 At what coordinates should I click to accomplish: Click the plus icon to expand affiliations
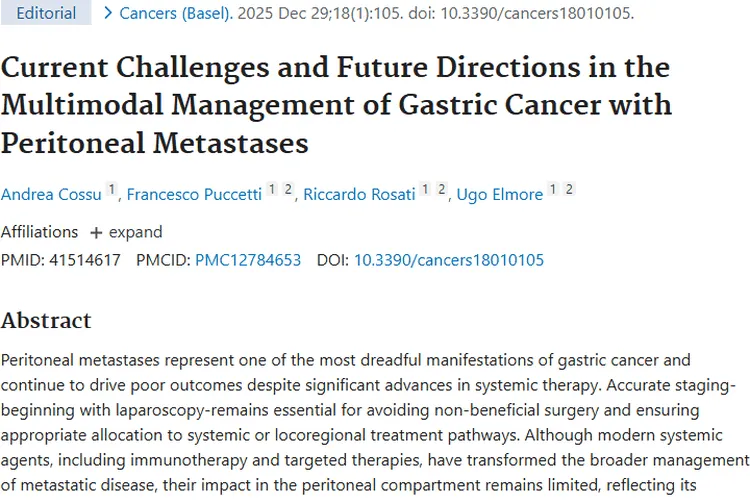(x=96, y=233)
